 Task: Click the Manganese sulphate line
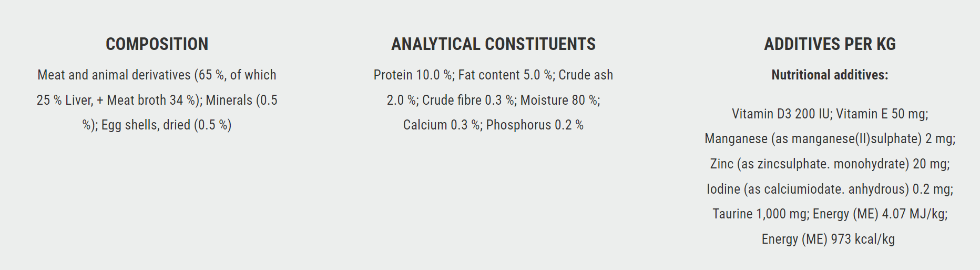point(830,139)
